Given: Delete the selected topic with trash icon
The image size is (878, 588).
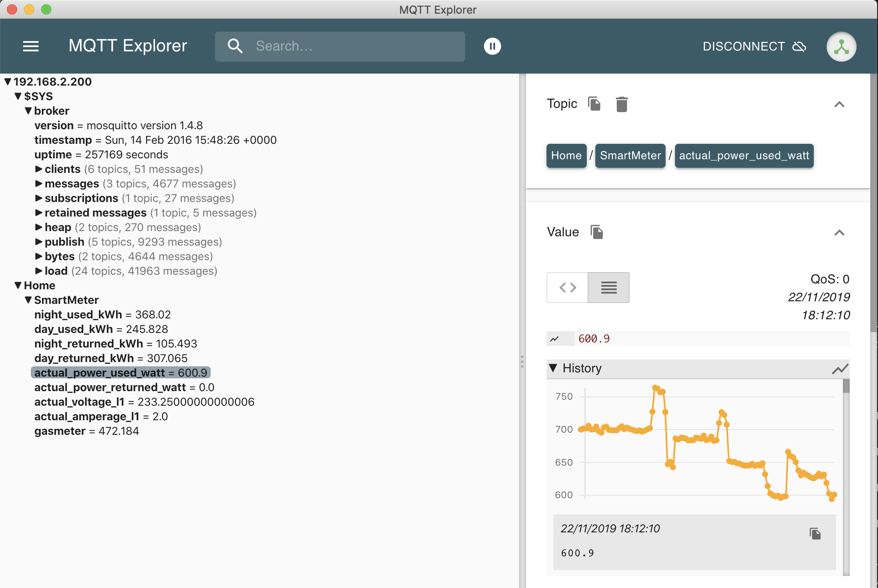Looking at the screenshot, I should tap(621, 104).
